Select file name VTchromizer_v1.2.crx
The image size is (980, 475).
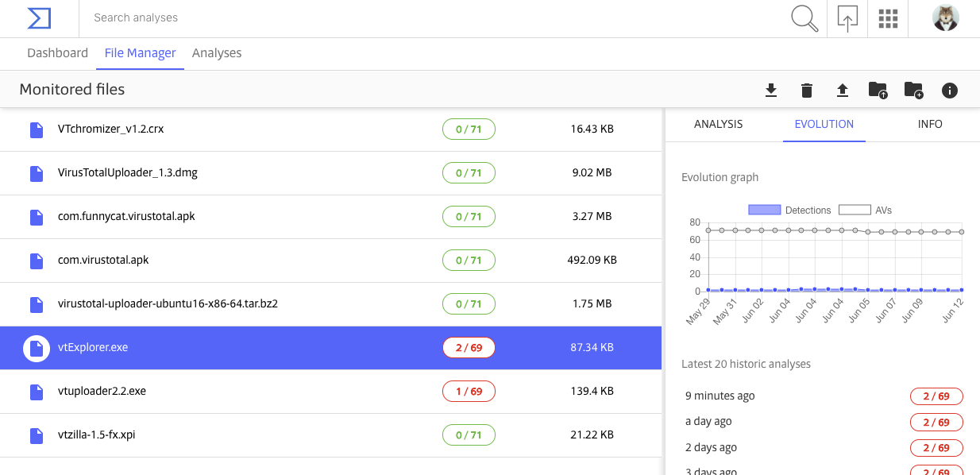click(x=111, y=129)
